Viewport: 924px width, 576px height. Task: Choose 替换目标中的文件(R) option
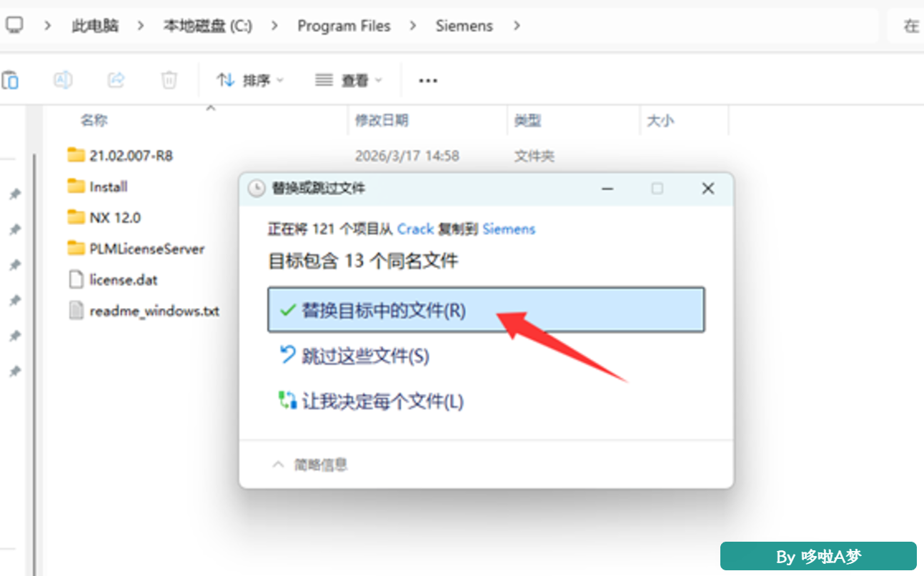pyautogui.click(x=486, y=310)
